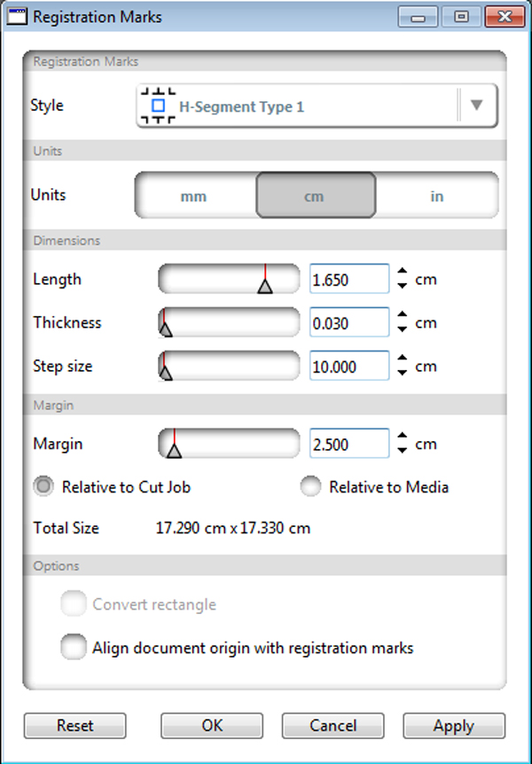Click the Apply button
The height and width of the screenshot is (764, 532).
click(x=453, y=725)
